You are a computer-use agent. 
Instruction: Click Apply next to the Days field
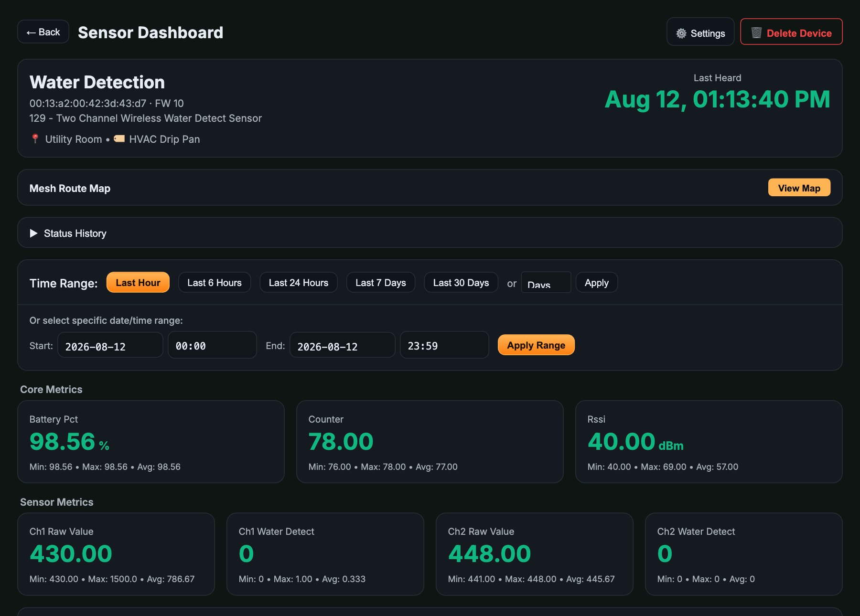597,283
